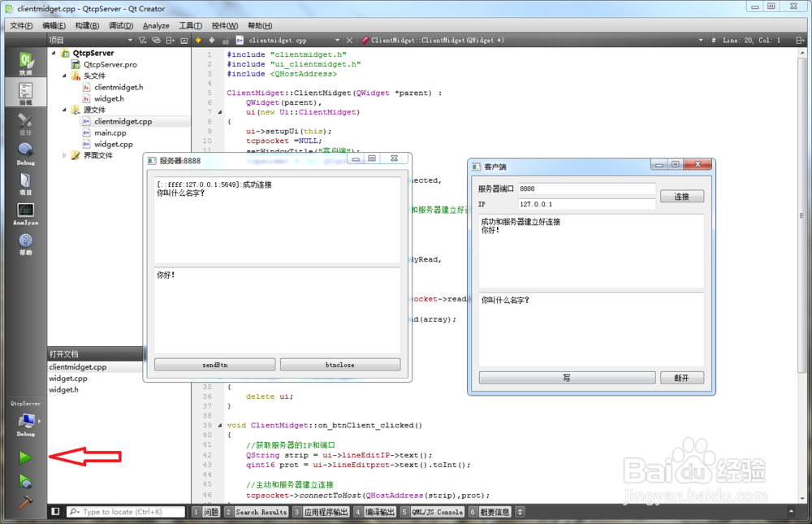Go back in editor navigation history
Image resolution: width=812 pixels, height=524 pixels.
pos(198,41)
